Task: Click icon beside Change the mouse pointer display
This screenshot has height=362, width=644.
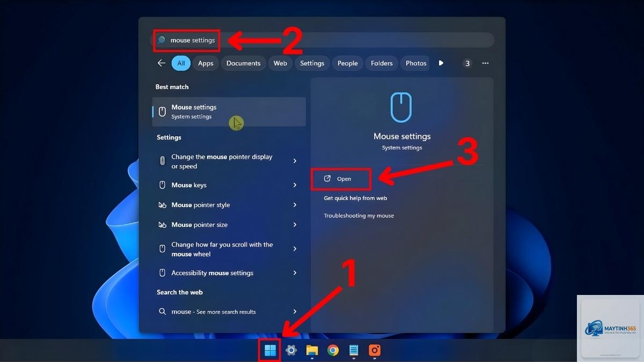Action: (162, 161)
